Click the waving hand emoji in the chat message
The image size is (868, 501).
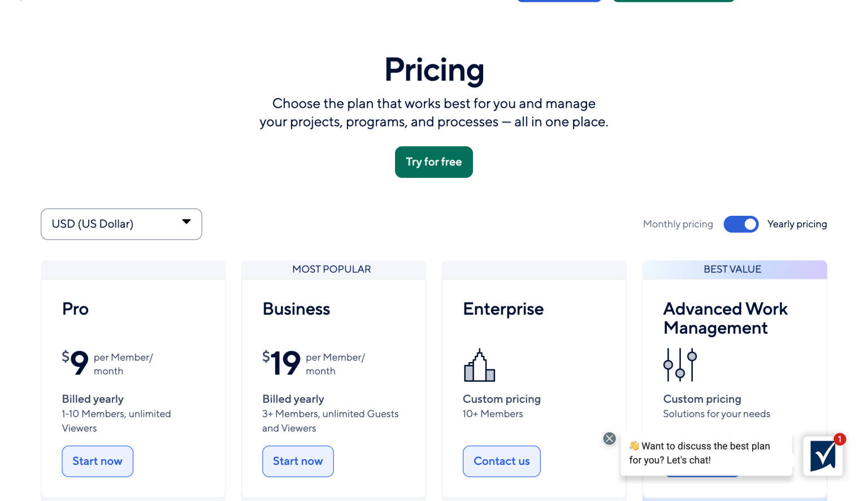[633, 446]
